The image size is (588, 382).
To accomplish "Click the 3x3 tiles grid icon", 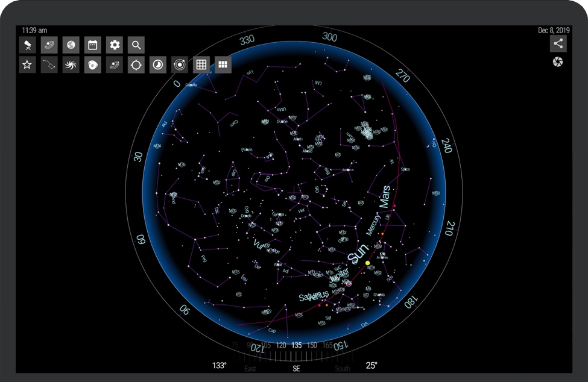I will coord(223,65).
